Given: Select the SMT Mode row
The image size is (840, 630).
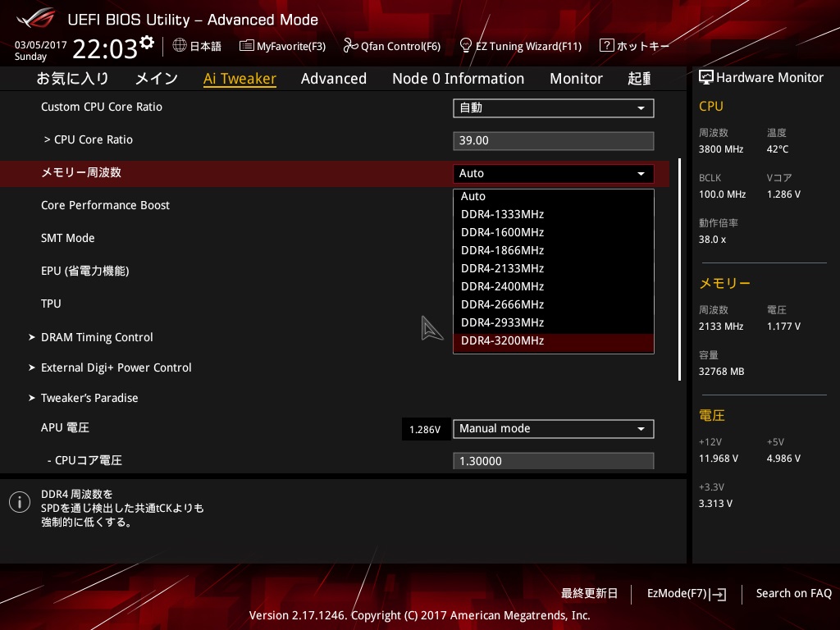Looking at the screenshot, I should (68, 238).
